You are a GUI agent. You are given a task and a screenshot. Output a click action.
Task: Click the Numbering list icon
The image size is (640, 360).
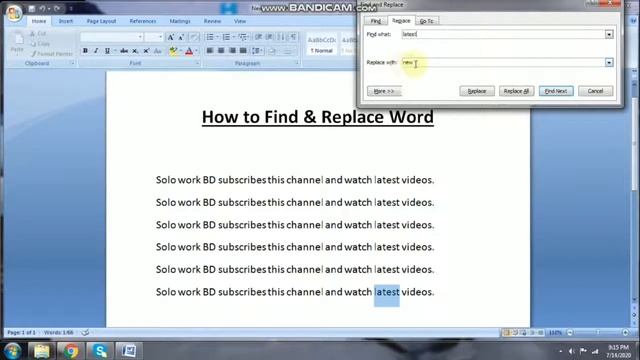coord(226,37)
